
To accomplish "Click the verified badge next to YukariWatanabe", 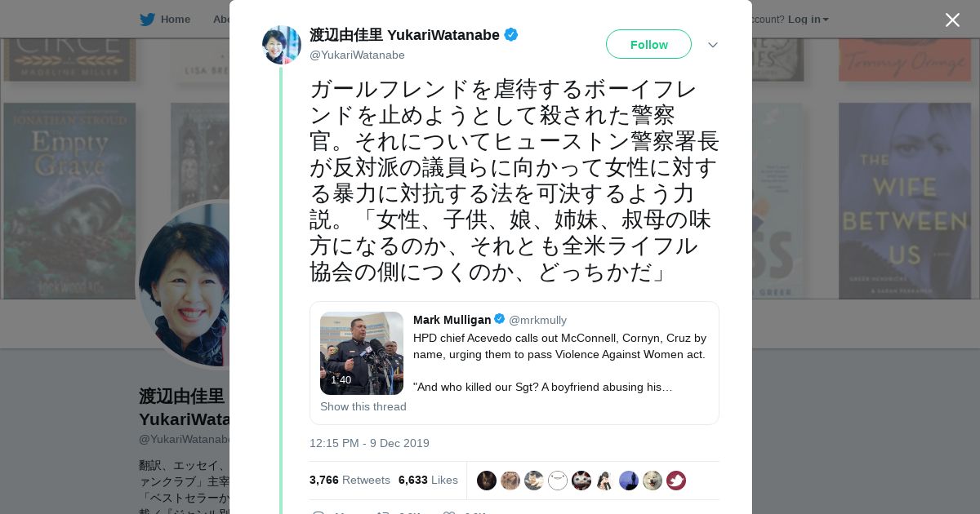I will coord(511,34).
